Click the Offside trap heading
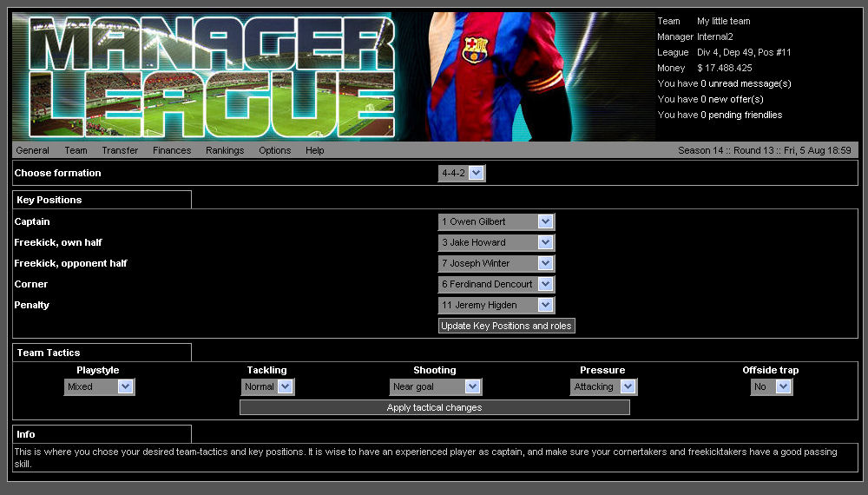The image size is (868, 495). click(771, 370)
